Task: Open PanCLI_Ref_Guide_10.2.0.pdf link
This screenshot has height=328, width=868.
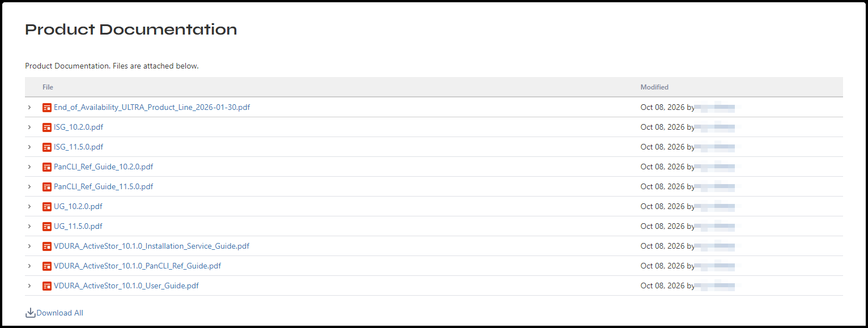Action: [x=103, y=167]
